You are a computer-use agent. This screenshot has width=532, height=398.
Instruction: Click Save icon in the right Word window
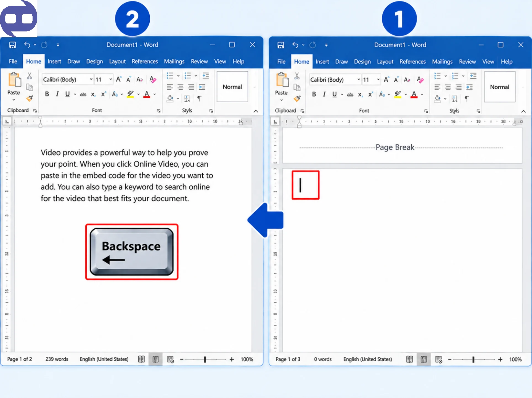(x=281, y=45)
